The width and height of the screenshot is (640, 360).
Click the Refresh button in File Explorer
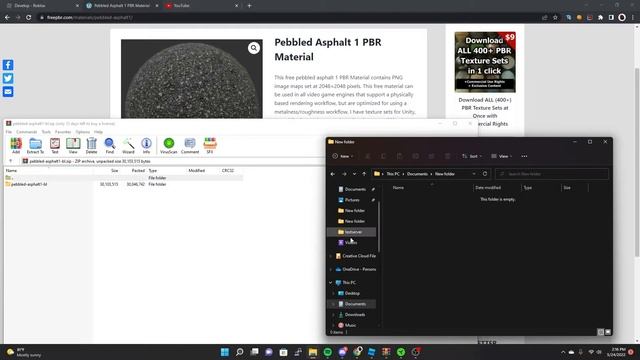[485, 174]
